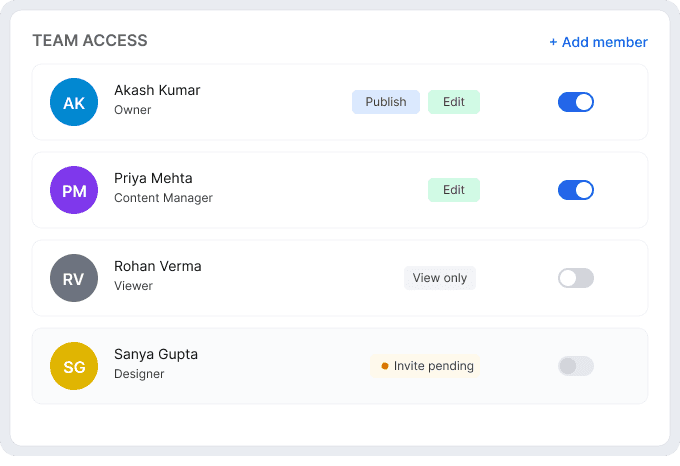Screen dimensions: 680x466
Task: Click the Content Manager role text
Action: [x=163, y=198]
